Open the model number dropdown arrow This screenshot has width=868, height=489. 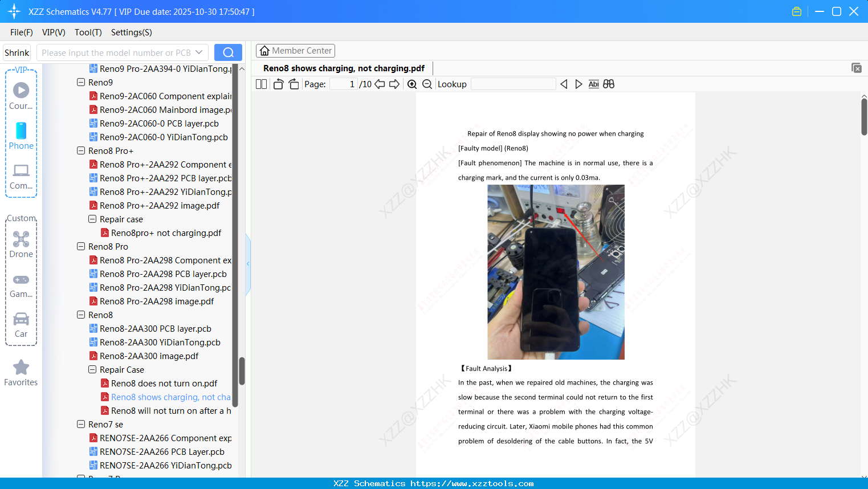[199, 52]
